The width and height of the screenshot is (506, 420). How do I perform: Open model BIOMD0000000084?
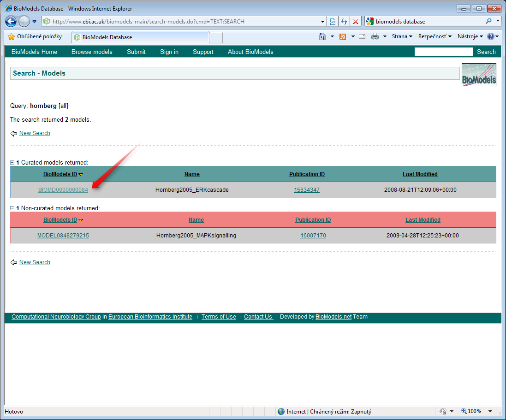coord(63,190)
